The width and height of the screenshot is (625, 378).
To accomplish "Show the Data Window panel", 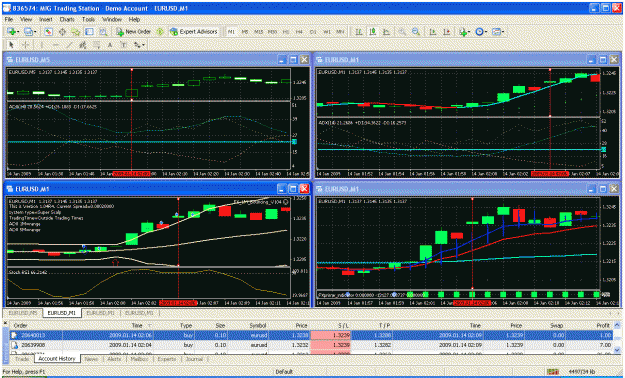I will tap(62, 32).
